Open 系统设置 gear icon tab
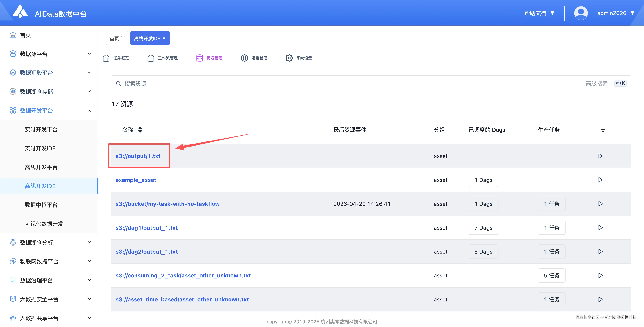 289,58
